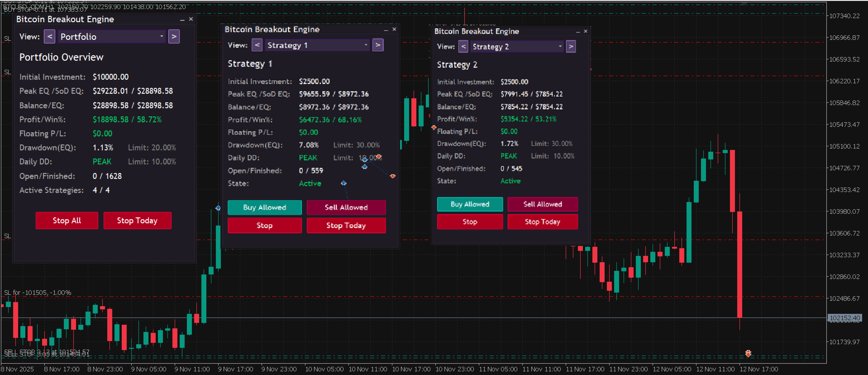Open the Portfolio view dropdown
This screenshot has width=868, height=375.
coord(111,37)
